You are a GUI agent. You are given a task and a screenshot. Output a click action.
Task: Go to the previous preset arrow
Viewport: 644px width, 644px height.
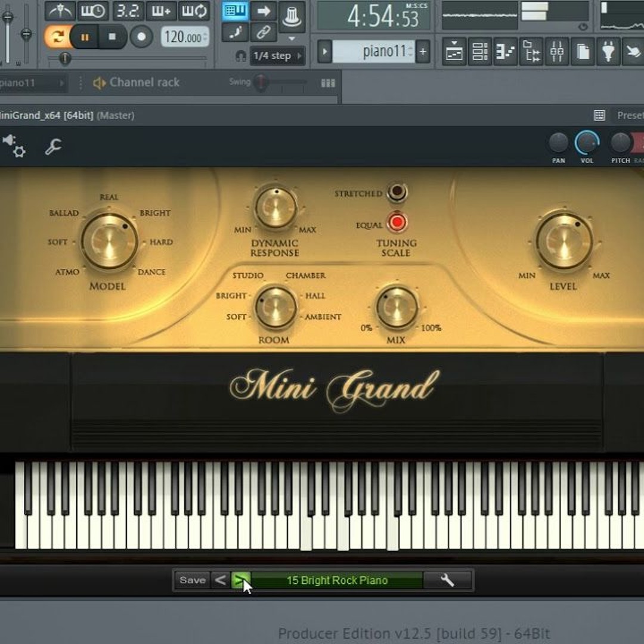pyautogui.click(x=220, y=580)
